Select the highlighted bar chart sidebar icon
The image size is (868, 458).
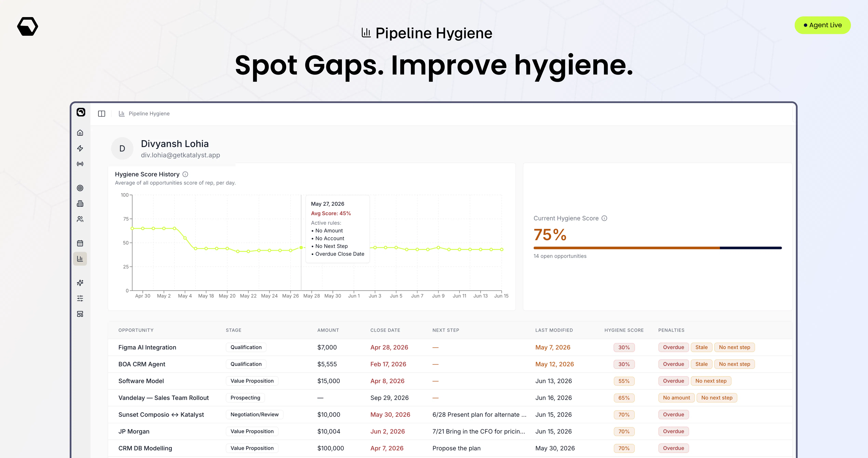(80, 259)
